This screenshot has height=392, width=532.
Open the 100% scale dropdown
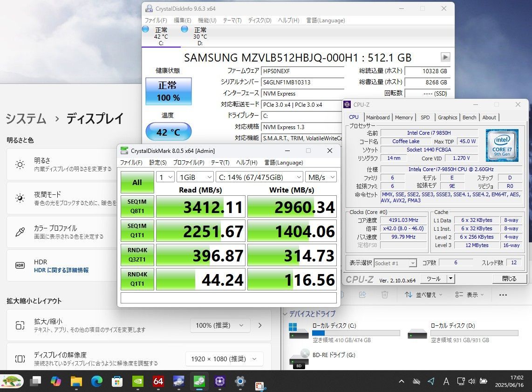click(220, 325)
